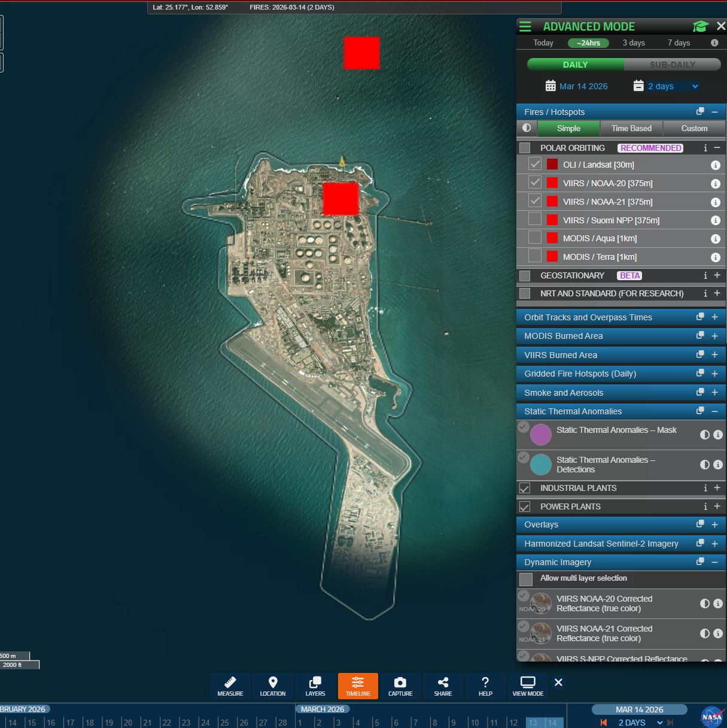This screenshot has width=727, height=728.
Task: Collapse the Fires / Hotspots section
Action: tap(714, 111)
